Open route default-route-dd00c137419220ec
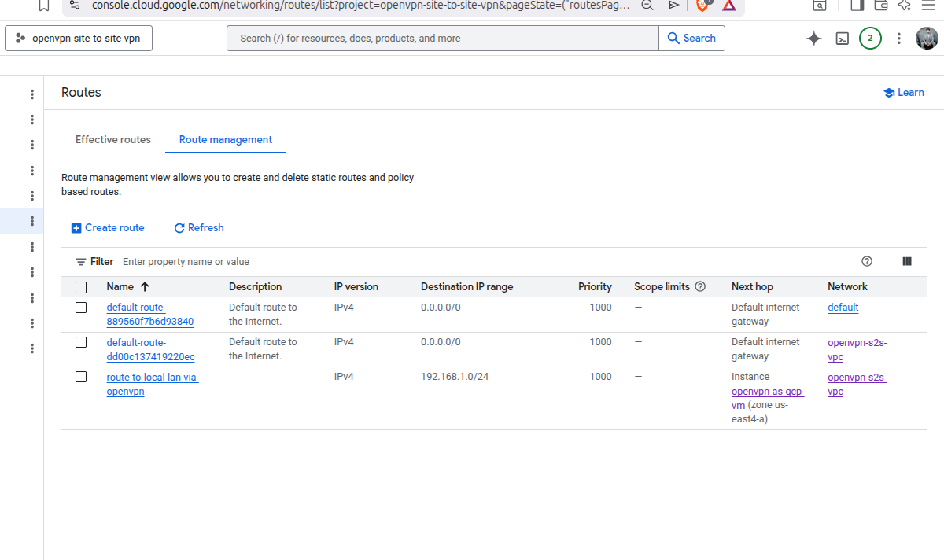This screenshot has height=560, width=944. coord(151,349)
